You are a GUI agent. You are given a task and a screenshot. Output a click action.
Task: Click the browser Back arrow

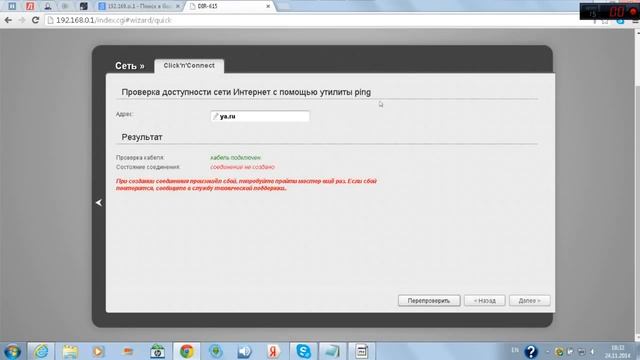[8, 20]
